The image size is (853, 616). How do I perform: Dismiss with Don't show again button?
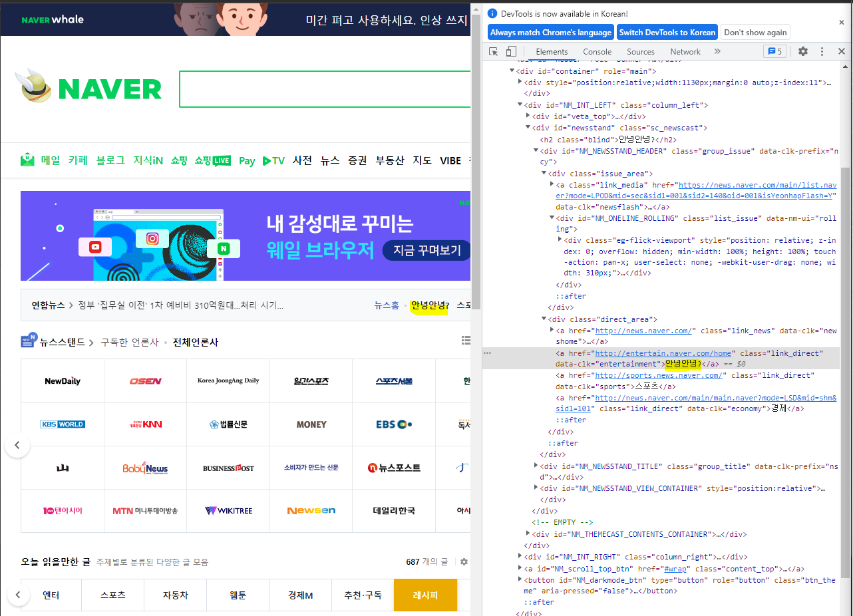click(755, 32)
